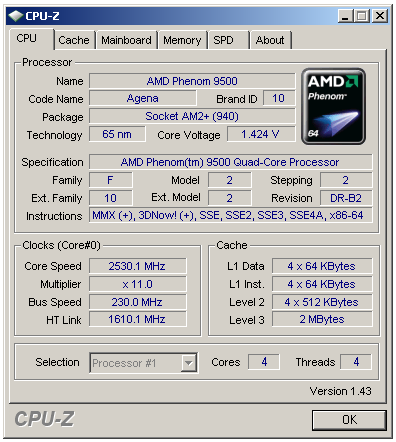Click the Clocks (Core#0) group title
This screenshot has height=442, width=396.
point(61,245)
